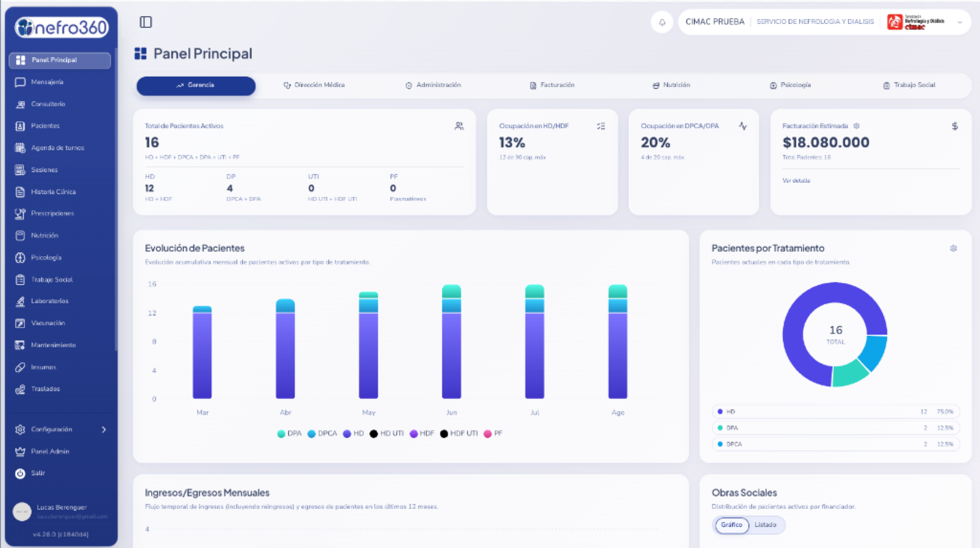Switch to Nutrición tab
980x548 pixels.
[x=671, y=85]
